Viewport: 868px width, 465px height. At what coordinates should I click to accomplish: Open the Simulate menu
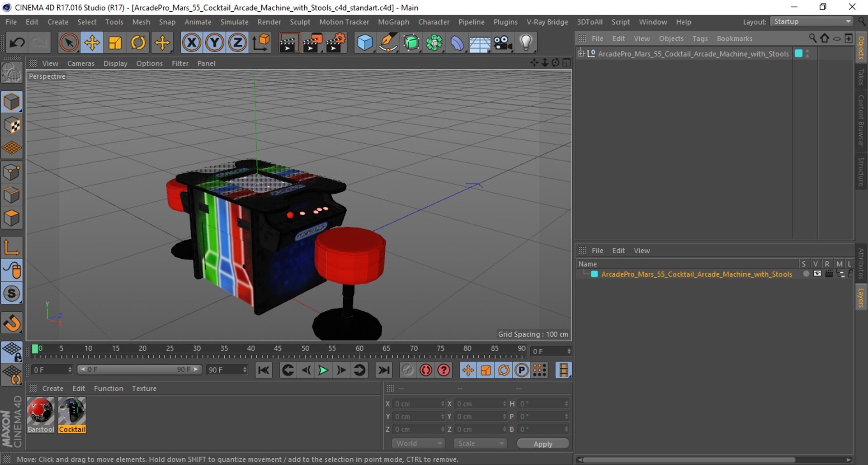[234, 22]
